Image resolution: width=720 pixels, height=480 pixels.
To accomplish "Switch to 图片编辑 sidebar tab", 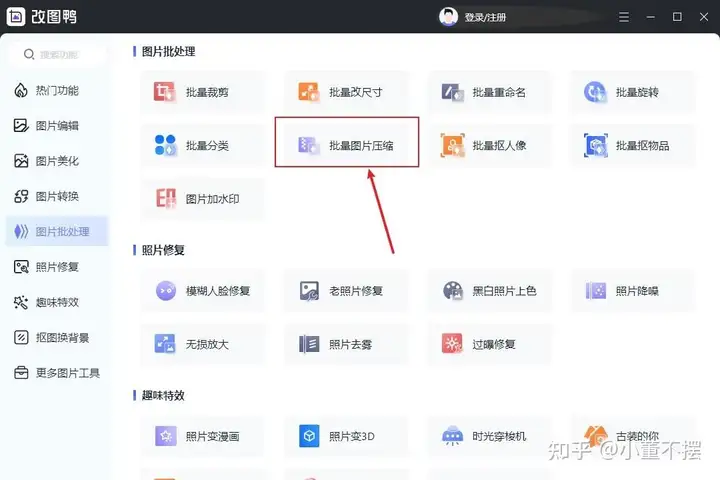I will coord(56,126).
